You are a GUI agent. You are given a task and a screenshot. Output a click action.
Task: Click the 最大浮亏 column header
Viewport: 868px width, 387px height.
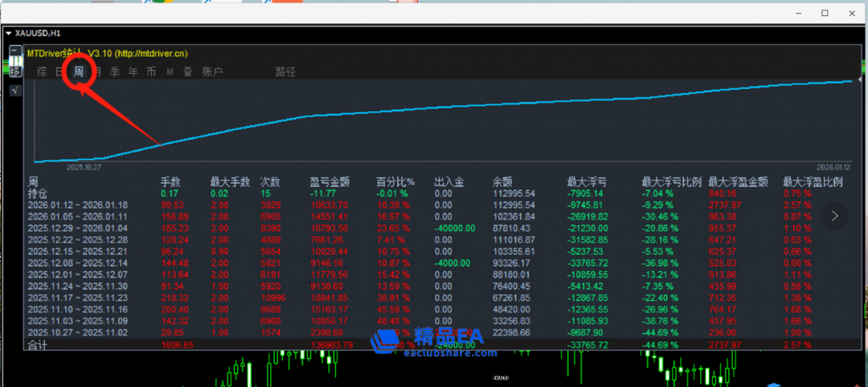587,182
